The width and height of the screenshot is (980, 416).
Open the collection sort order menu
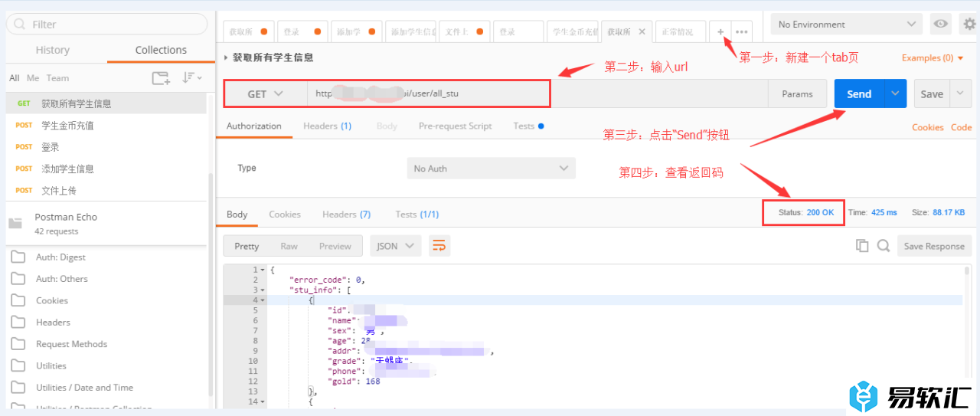click(x=191, y=78)
